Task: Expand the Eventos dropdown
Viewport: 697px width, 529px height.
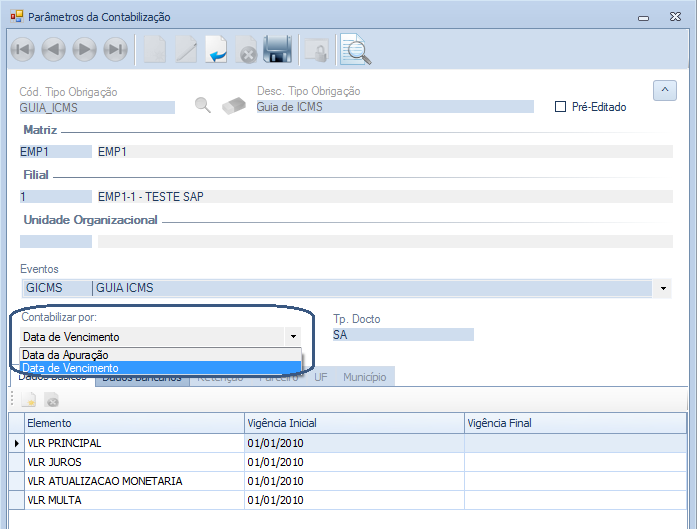Action: 664,289
